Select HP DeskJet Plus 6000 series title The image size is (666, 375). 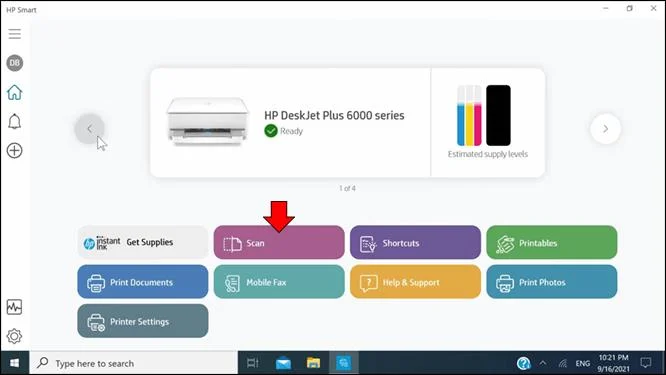pos(334,116)
